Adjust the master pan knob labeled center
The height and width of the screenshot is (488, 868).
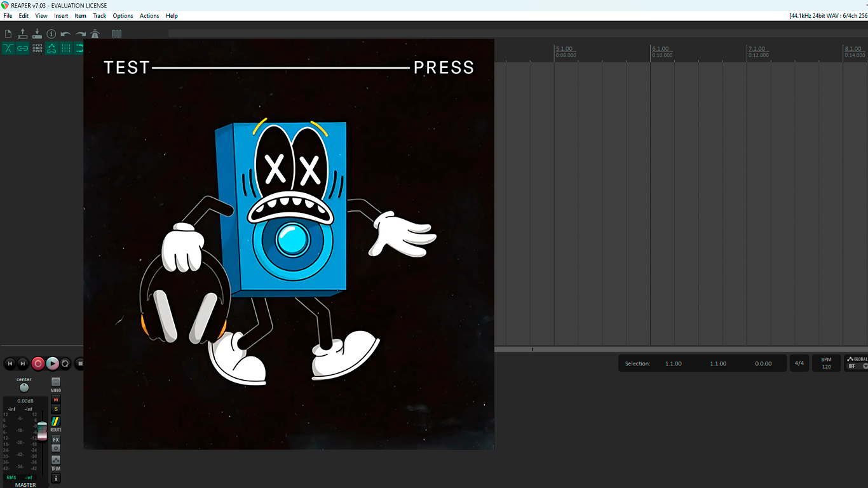pyautogui.click(x=24, y=388)
